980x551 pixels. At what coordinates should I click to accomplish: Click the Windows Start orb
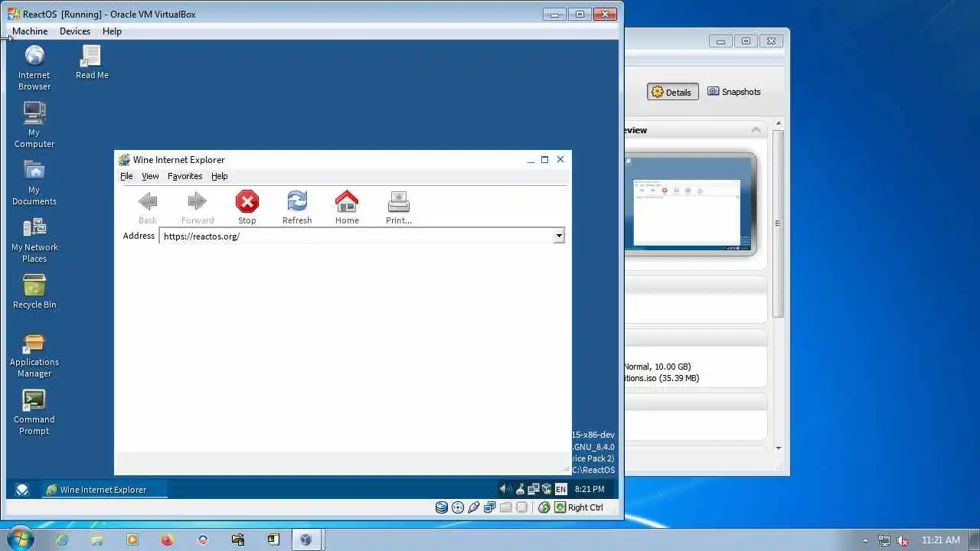pos(21,540)
